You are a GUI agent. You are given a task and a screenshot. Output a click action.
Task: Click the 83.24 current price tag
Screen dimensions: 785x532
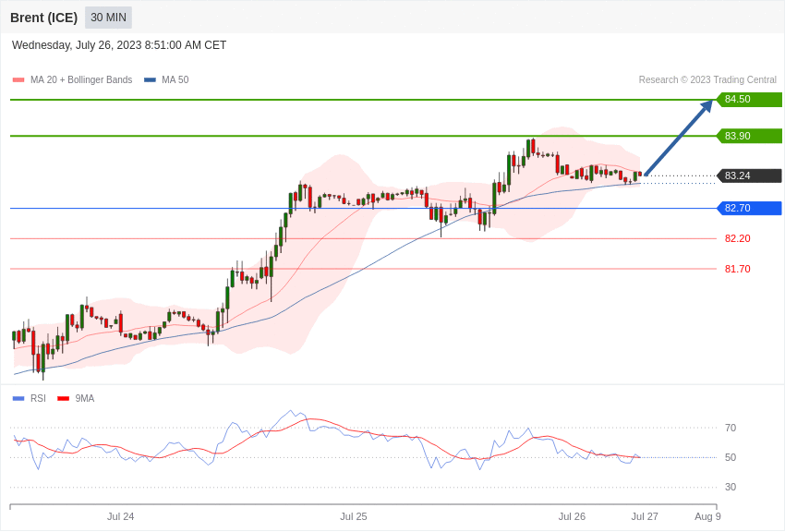coord(749,175)
